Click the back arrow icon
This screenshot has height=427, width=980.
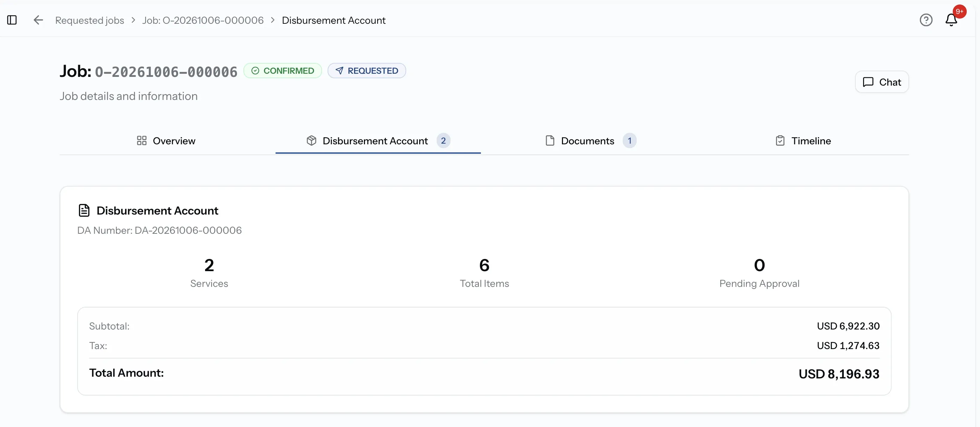pyautogui.click(x=38, y=20)
